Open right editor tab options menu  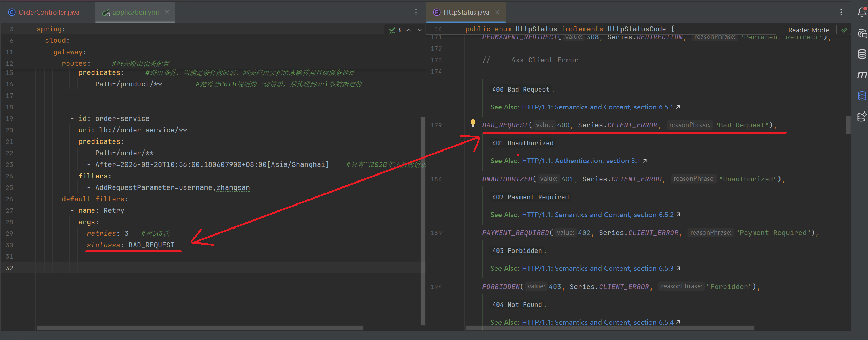click(x=841, y=12)
